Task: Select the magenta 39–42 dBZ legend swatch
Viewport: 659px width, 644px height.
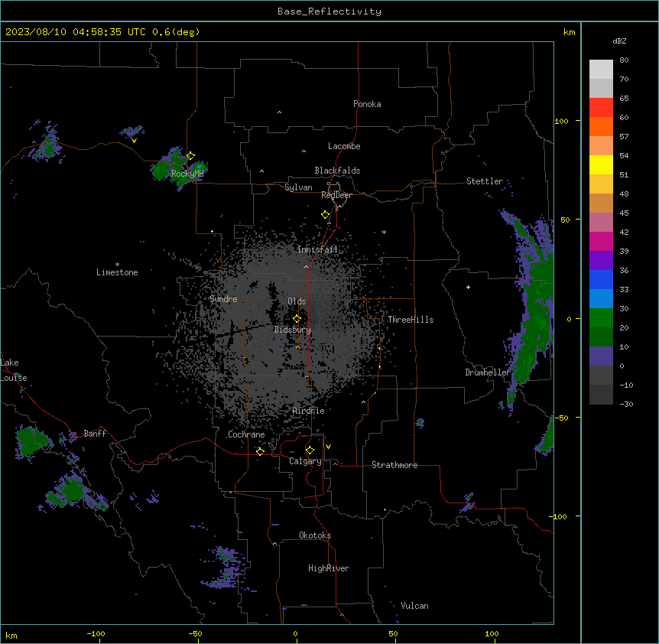Action: pyautogui.click(x=601, y=241)
